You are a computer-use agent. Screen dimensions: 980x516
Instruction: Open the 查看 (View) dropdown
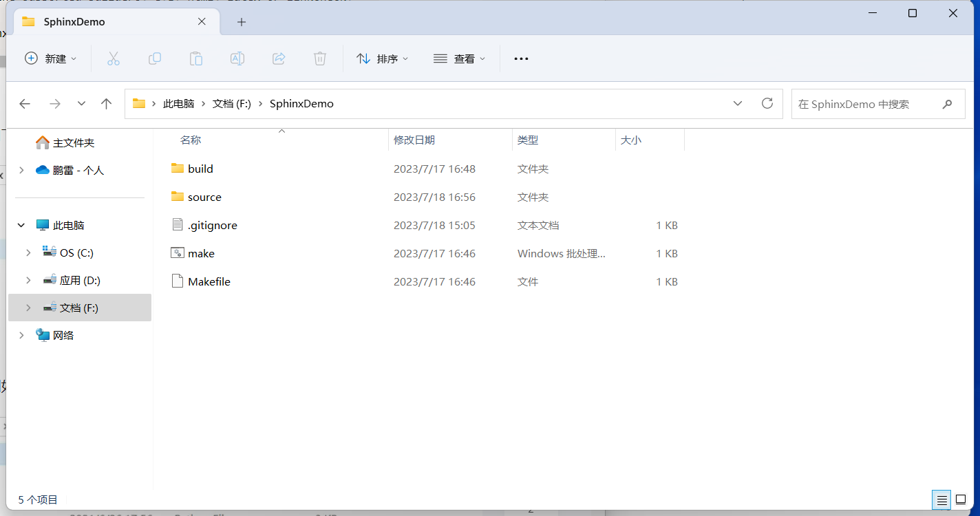[x=460, y=58]
